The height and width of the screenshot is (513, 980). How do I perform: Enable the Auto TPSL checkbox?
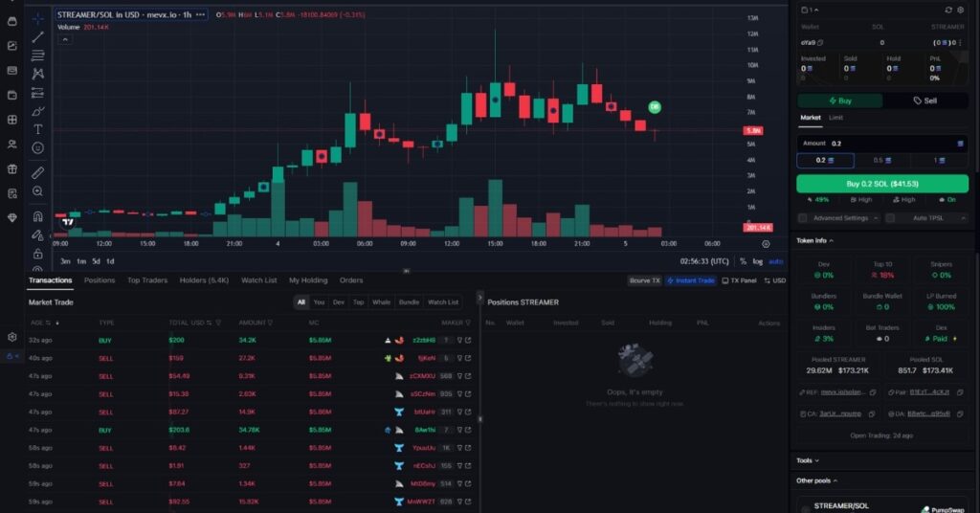890,218
